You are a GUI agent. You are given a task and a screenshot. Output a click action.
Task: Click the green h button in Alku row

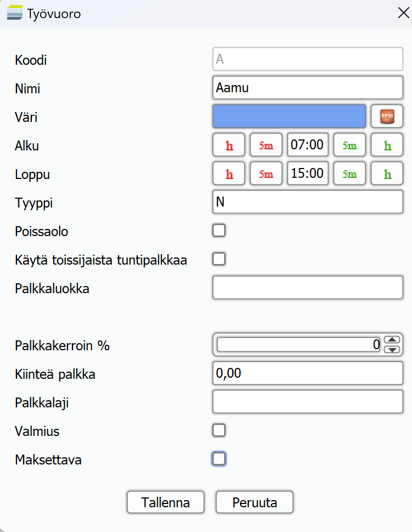387,145
